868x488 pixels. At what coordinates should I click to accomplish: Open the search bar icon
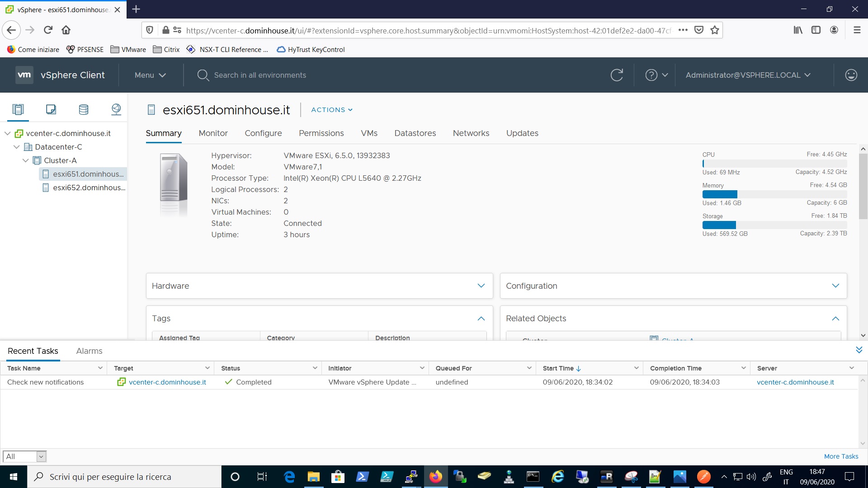pyautogui.click(x=203, y=75)
